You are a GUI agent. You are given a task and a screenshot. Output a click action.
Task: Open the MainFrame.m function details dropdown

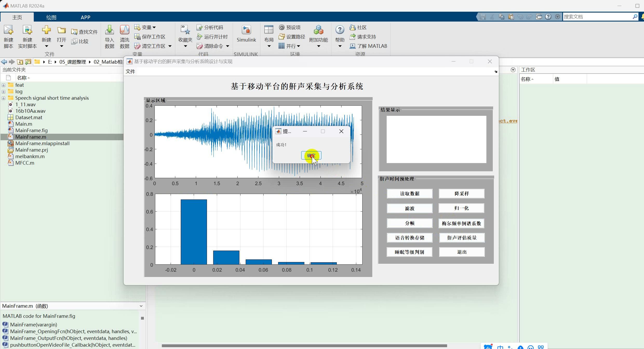[x=141, y=306]
